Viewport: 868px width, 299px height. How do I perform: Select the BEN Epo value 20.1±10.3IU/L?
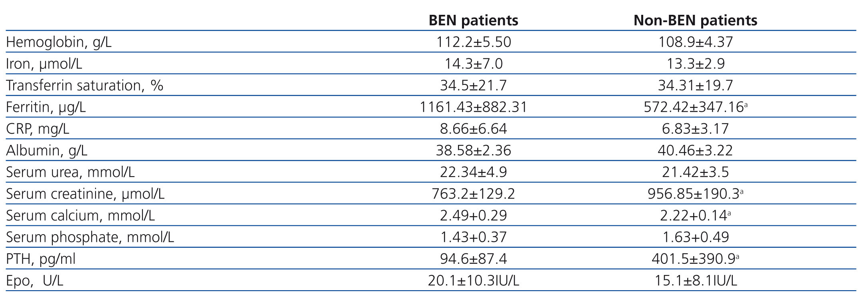[473, 281]
